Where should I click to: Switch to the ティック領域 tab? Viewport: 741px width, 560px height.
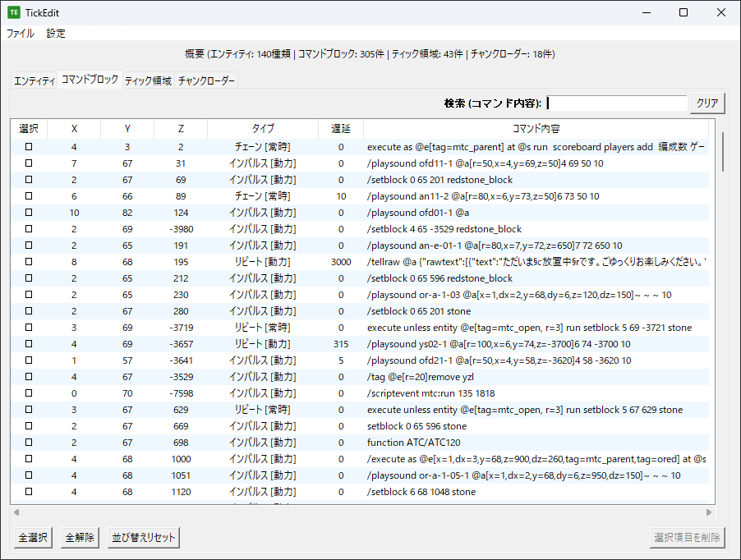(x=149, y=80)
